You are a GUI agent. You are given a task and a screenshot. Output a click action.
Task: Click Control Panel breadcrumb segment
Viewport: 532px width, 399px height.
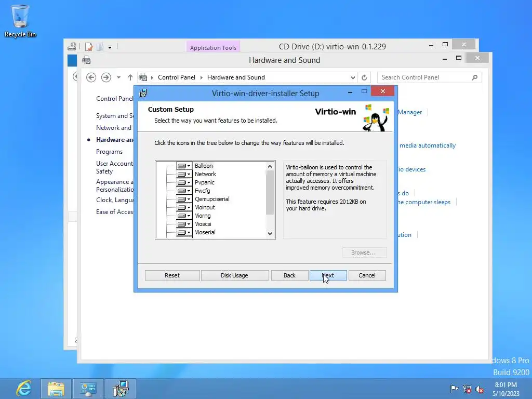coord(177,77)
